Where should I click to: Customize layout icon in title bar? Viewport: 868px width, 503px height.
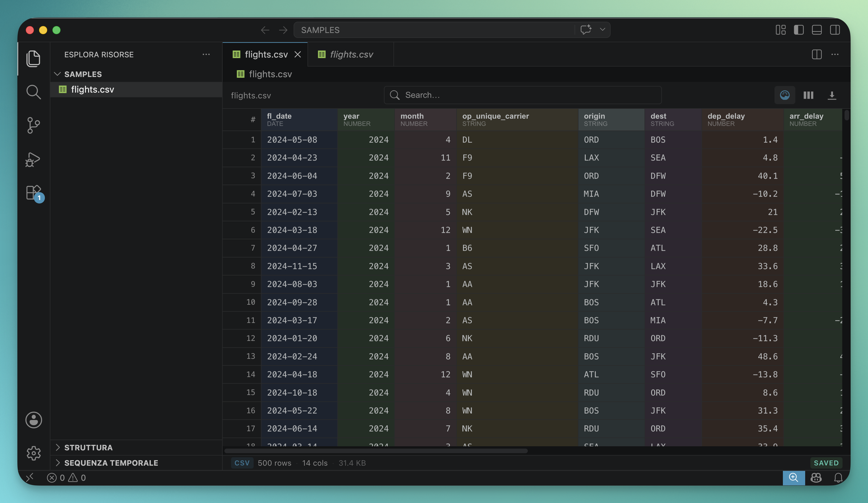(x=781, y=30)
